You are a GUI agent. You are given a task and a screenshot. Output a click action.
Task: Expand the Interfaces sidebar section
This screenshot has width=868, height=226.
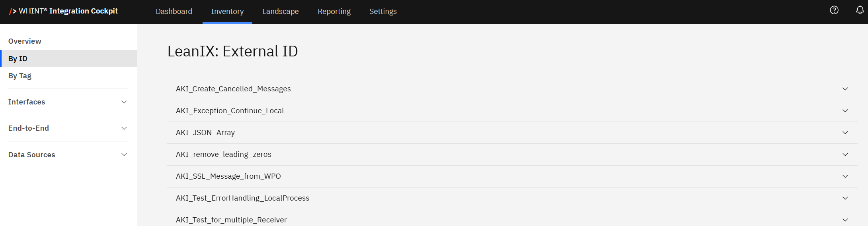pyautogui.click(x=124, y=102)
